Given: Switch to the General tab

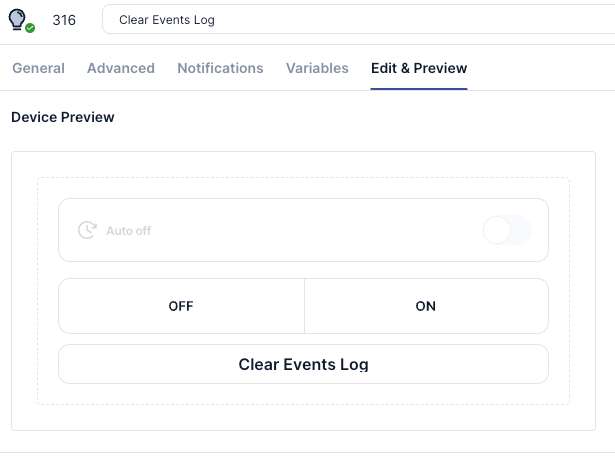Looking at the screenshot, I should click(x=38, y=68).
